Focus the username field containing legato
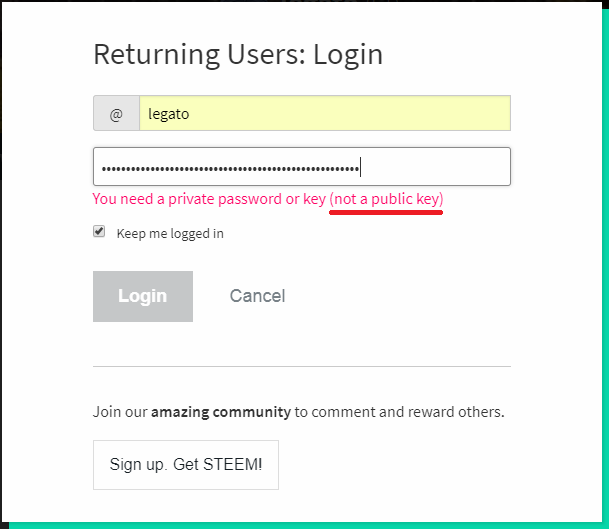Screen dimensions: 609x529 click(x=324, y=114)
